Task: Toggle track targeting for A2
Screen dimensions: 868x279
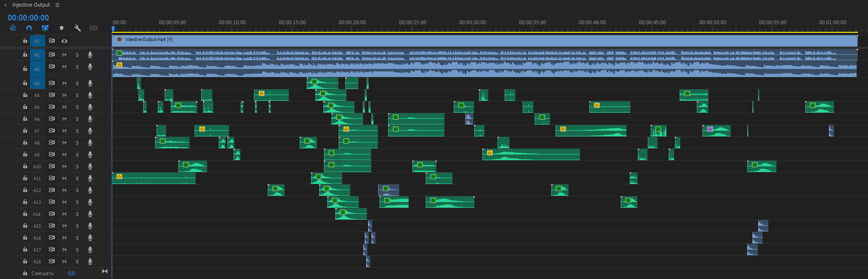Action: [x=37, y=69]
